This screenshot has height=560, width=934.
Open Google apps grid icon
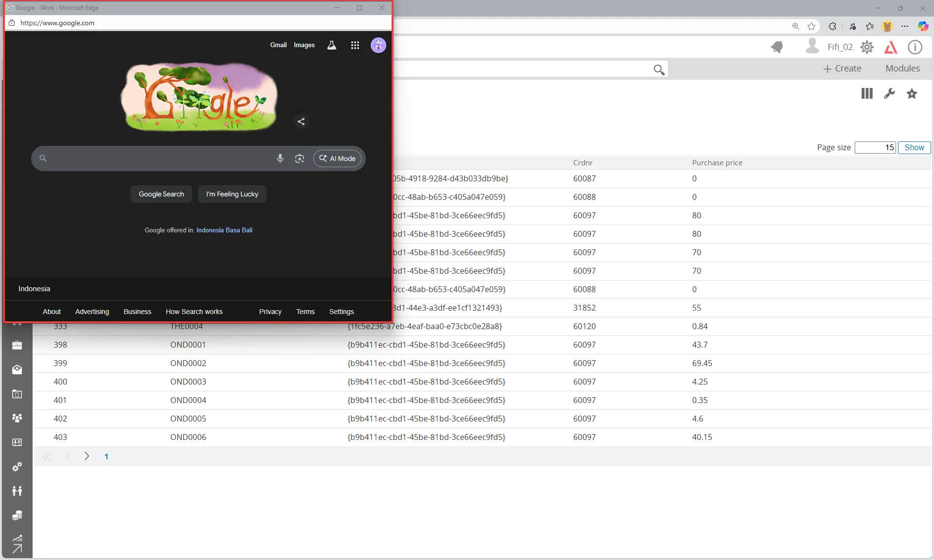coord(355,45)
